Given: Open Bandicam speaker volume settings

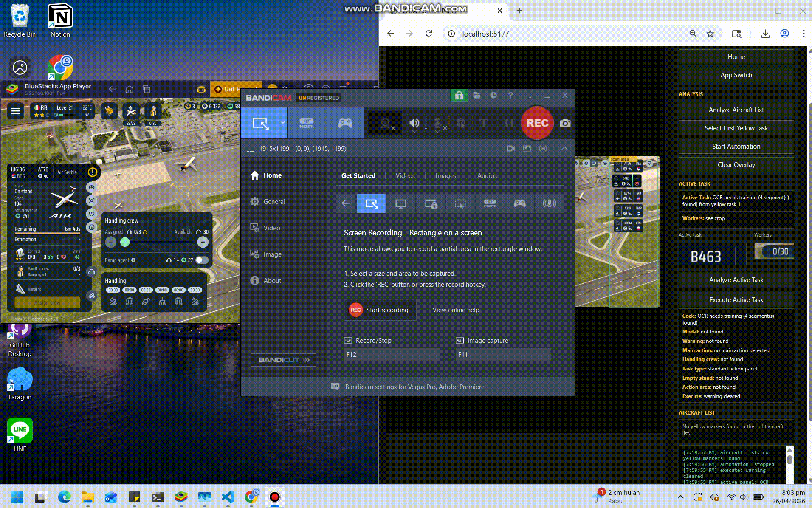Looking at the screenshot, I should point(414,123).
